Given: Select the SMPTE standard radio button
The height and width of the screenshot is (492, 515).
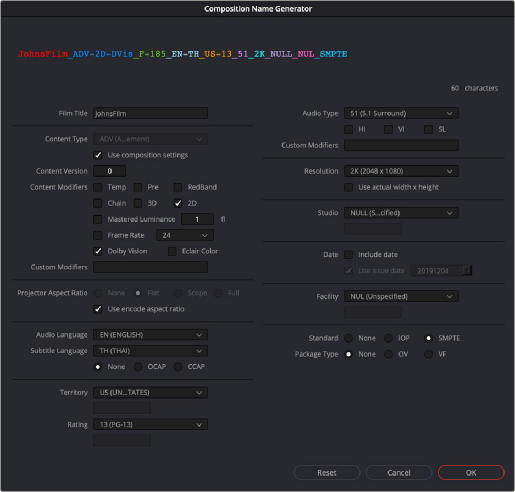Looking at the screenshot, I should click(x=428, y=338).
